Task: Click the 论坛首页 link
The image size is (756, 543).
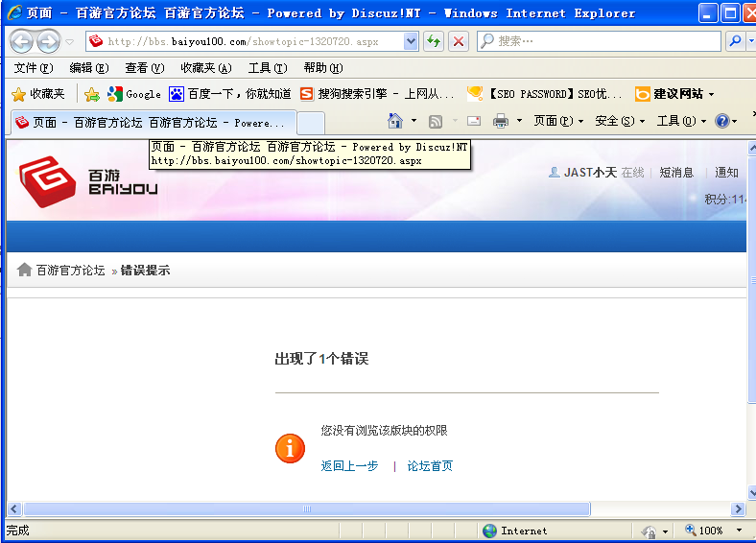Action: click(x=430, y=466)
